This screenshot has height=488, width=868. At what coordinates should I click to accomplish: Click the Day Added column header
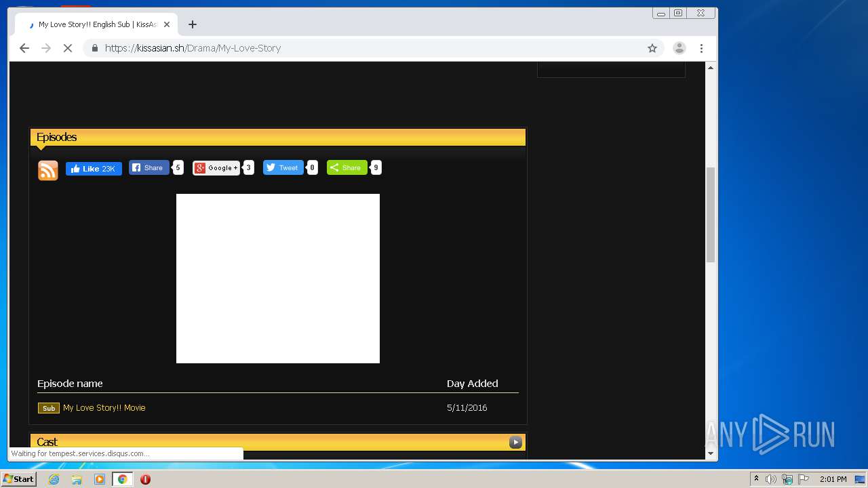click(x=472, y=384)
